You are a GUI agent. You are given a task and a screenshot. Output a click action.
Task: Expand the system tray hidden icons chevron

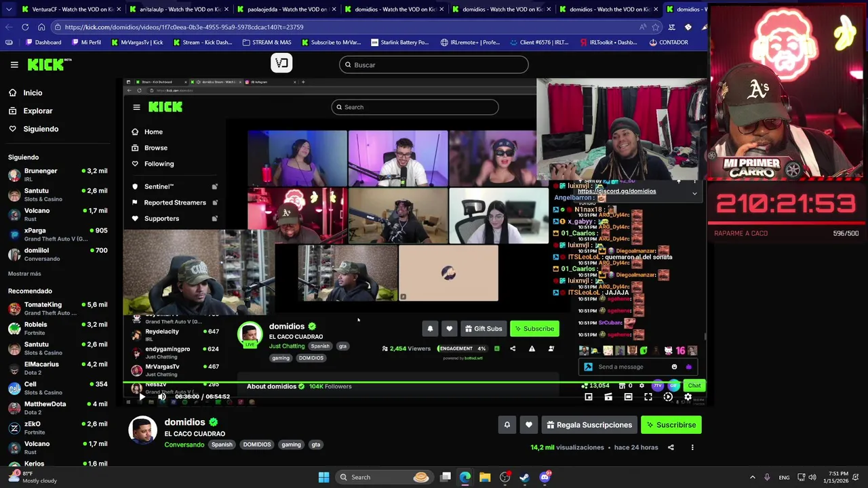pyautogui.click(x=752, y=477)
